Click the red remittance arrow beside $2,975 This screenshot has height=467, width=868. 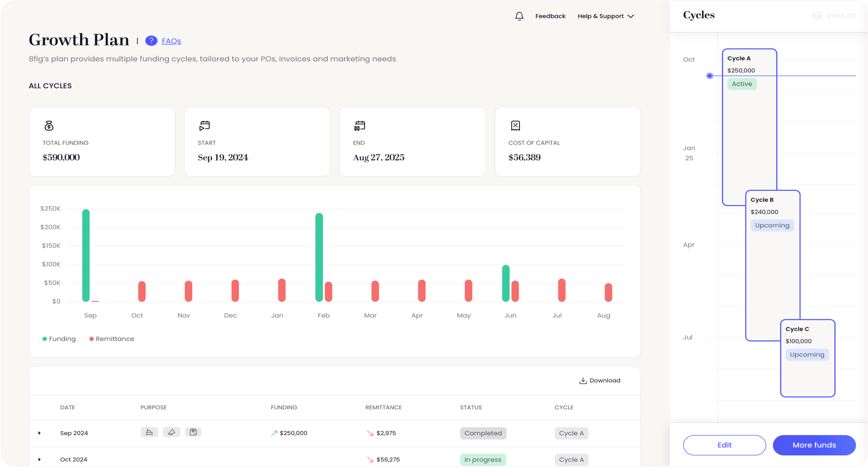(370, 433)
